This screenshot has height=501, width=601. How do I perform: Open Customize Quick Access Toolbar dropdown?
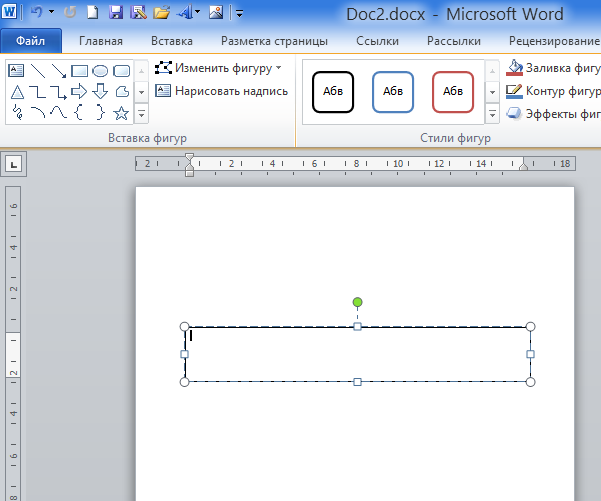[x=239, y=14]
